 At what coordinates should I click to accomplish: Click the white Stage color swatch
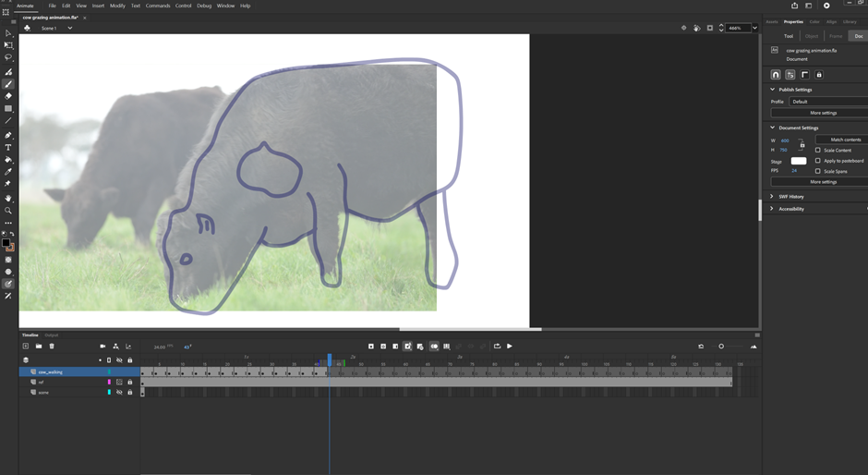[799, 161]
